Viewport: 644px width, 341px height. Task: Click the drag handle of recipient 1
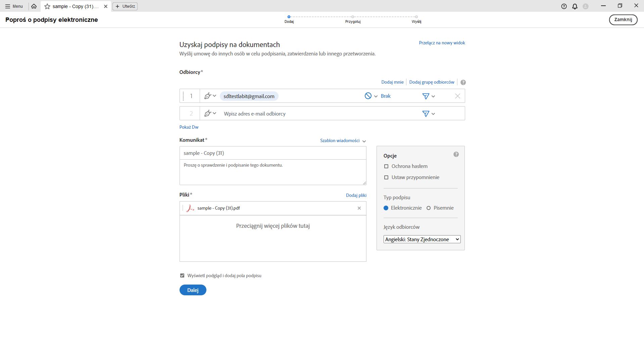coord(183,96)
